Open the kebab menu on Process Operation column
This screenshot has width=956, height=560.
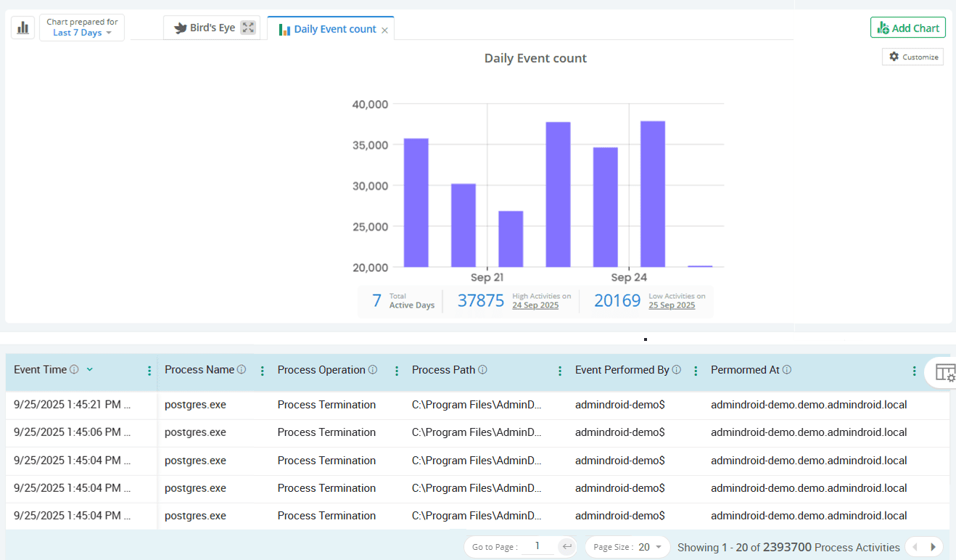[396, 370]
